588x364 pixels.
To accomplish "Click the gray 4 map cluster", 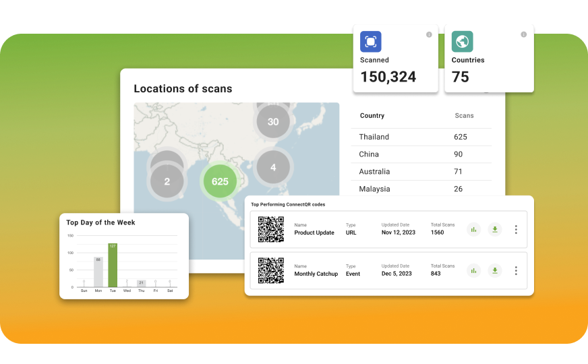I will 273,167.
